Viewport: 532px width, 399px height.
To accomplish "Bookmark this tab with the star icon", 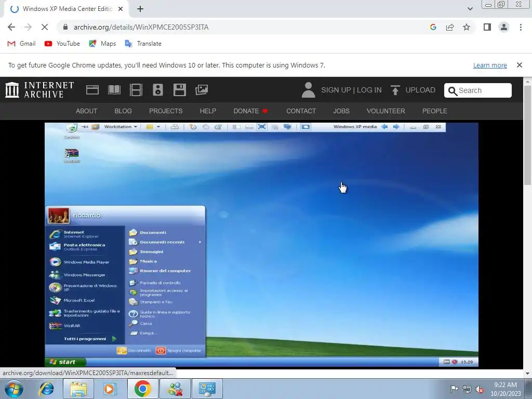I will click(467, 27).
